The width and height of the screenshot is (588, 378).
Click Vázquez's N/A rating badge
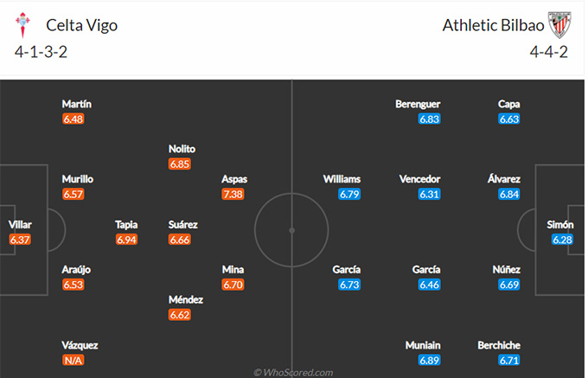point(73,361)
